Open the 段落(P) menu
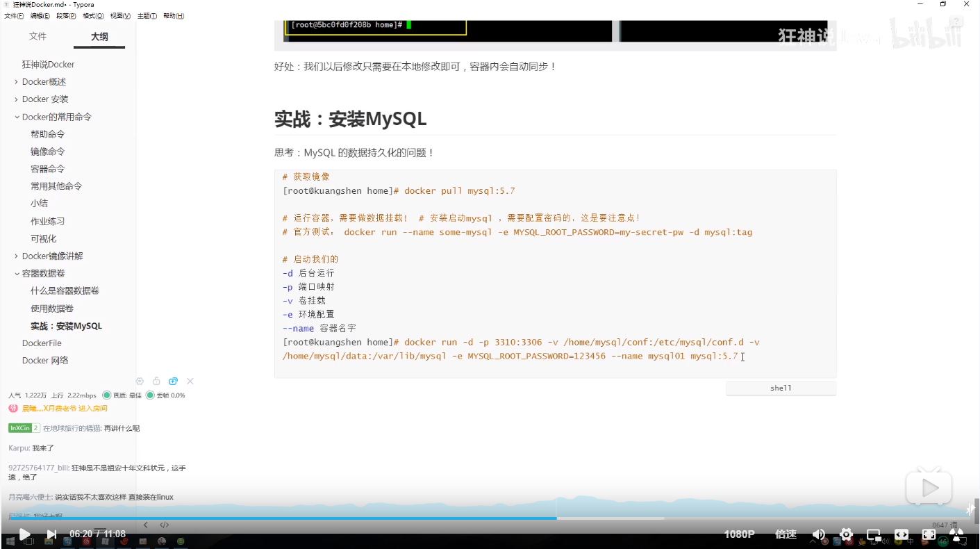Screen dimensions: 980x549 [67, 16]
